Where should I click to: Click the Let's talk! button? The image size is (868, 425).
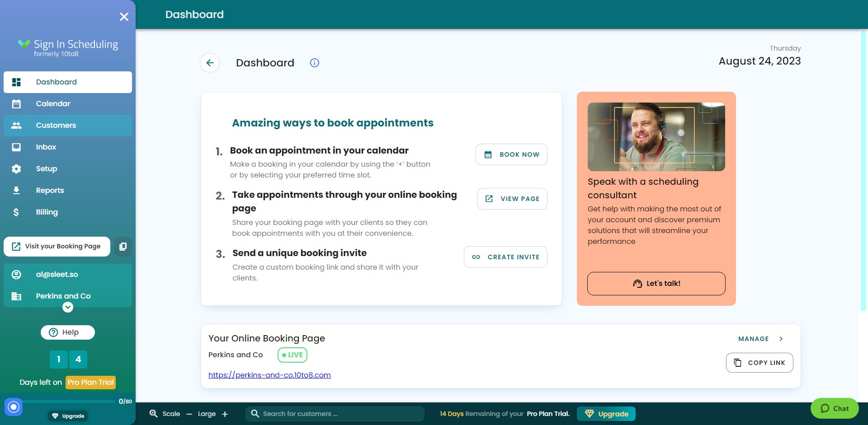pos(656,284)
